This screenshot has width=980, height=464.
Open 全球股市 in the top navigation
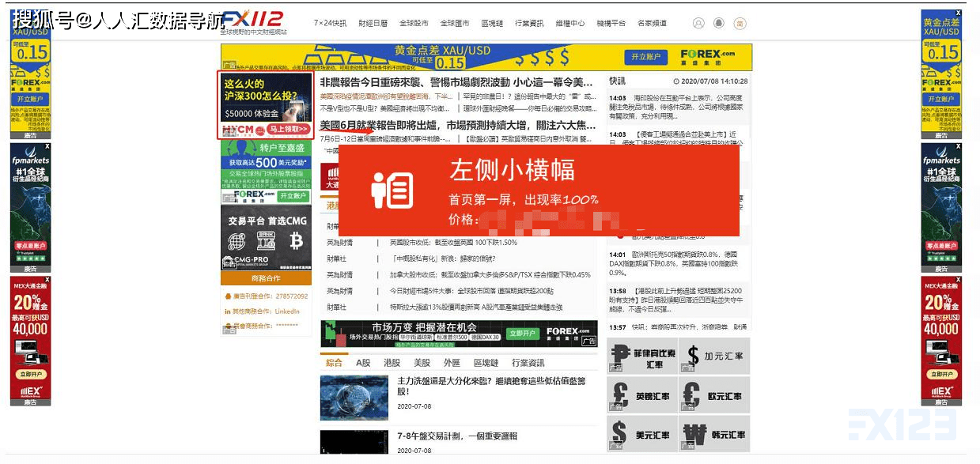point(414,24)
